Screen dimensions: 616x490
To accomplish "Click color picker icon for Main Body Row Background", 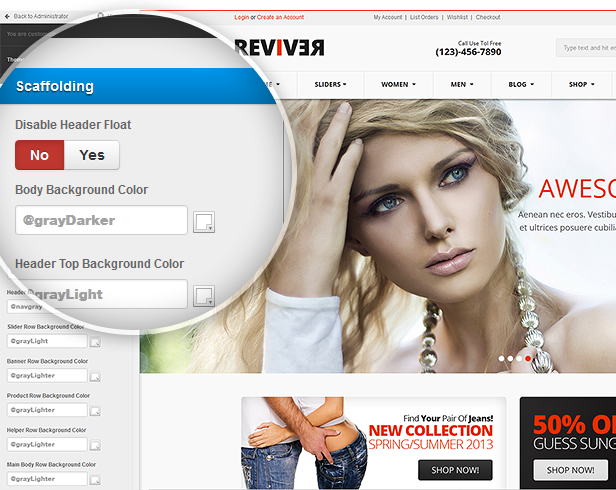I will tap(95, 479).
